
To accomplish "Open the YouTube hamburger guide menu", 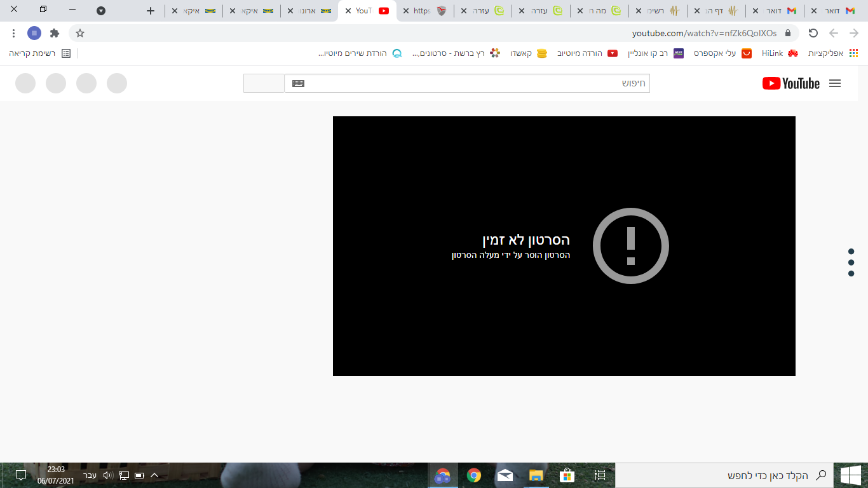I will coord(835,83).
